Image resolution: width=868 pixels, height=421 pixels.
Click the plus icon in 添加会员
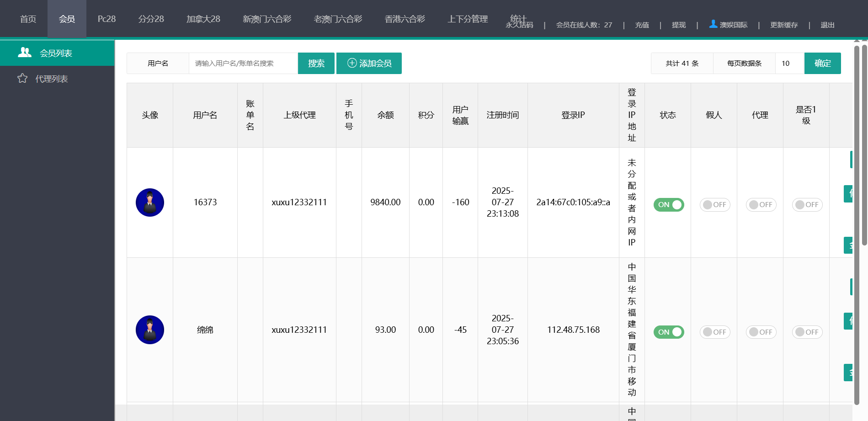[x=352, y=63]
